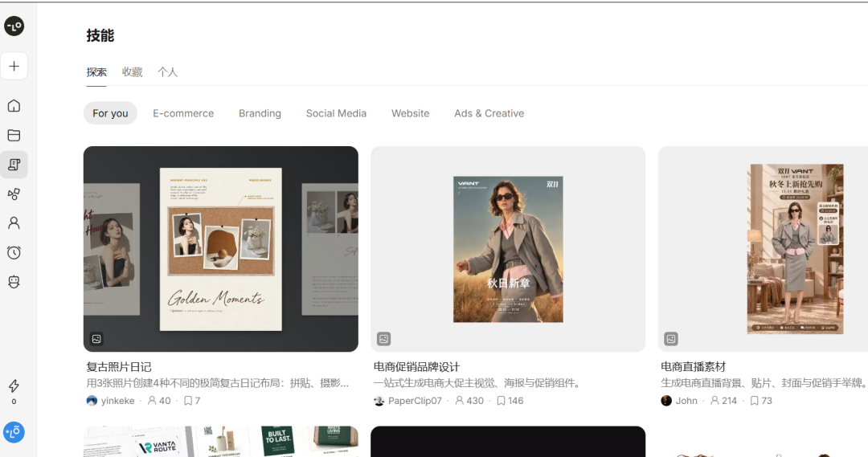Screen dimensions: 868x457
Task: Click the PaperClip07 author name
Action: (x=415, y=401)
